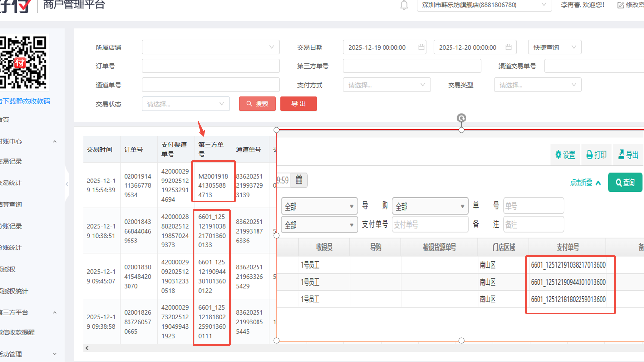
Task: Click the red 导出 export button
Action: pyautogui.click(x=298, y=104)
